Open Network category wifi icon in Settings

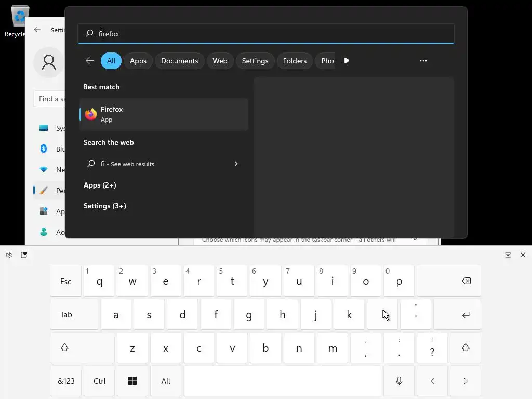tap(44, 169)
